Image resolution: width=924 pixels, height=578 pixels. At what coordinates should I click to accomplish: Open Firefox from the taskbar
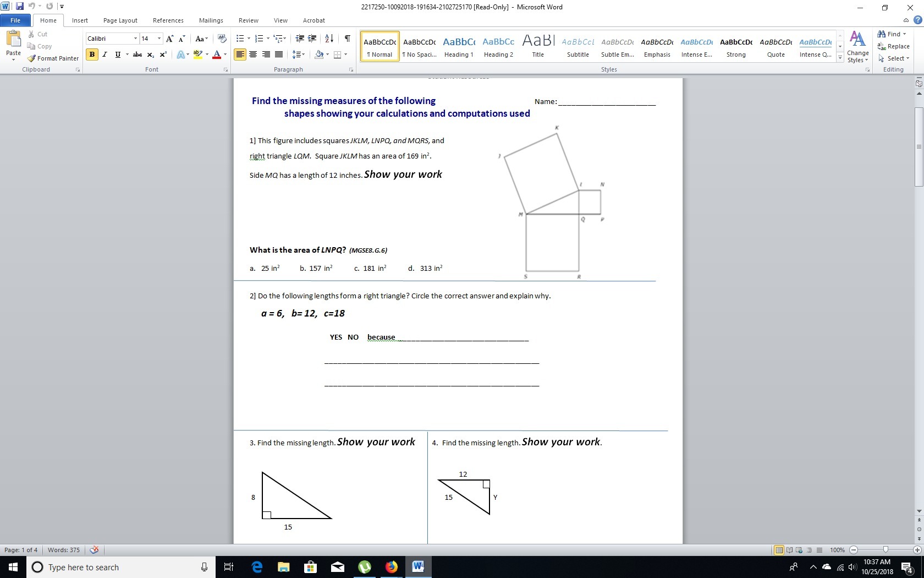[x=391, y=567]
